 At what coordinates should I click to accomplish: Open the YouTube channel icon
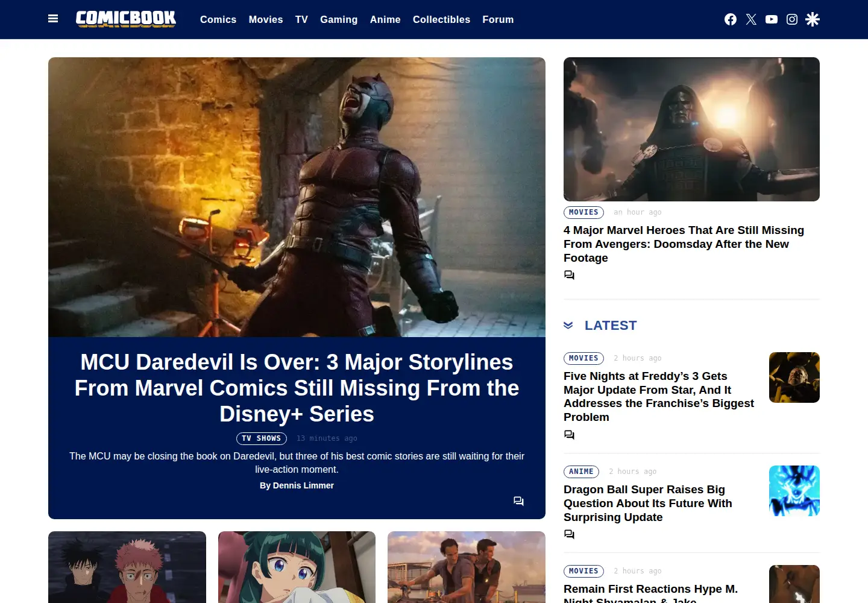click(772, 19)
